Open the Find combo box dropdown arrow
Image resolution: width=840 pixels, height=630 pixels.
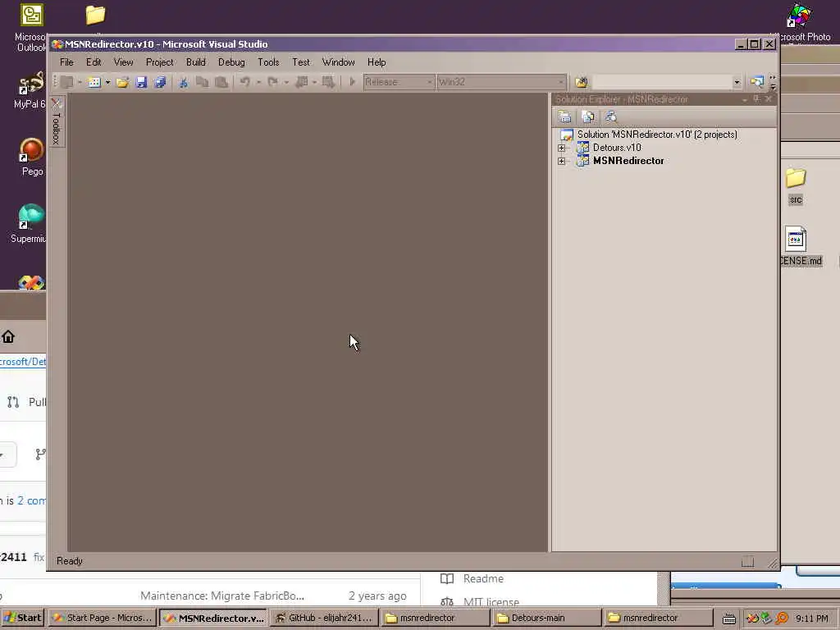coord(737,82)
